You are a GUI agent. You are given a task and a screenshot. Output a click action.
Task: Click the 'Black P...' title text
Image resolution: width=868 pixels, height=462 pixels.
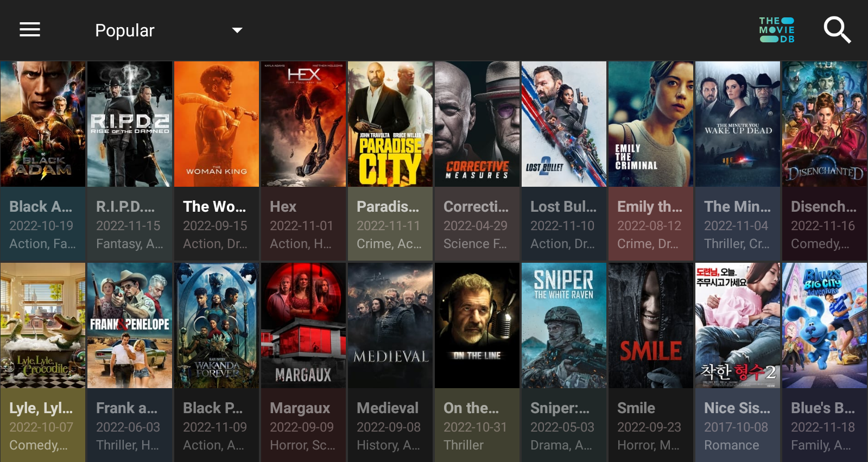(x=213, y=408)
